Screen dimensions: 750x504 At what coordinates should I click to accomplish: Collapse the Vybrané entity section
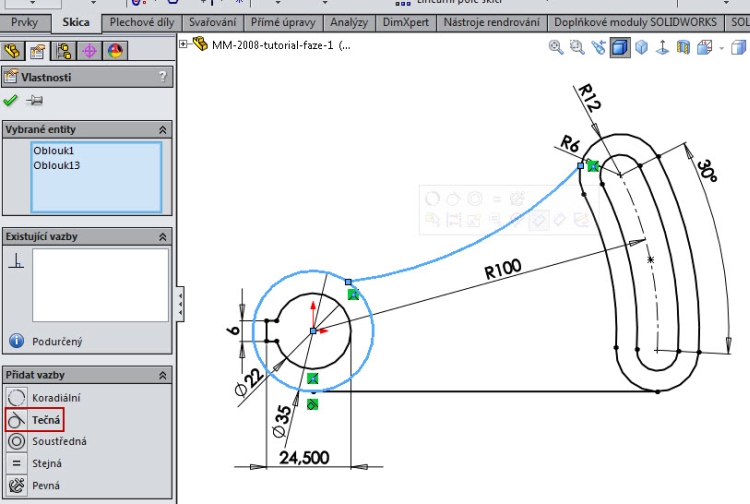(x=163, y=130)
